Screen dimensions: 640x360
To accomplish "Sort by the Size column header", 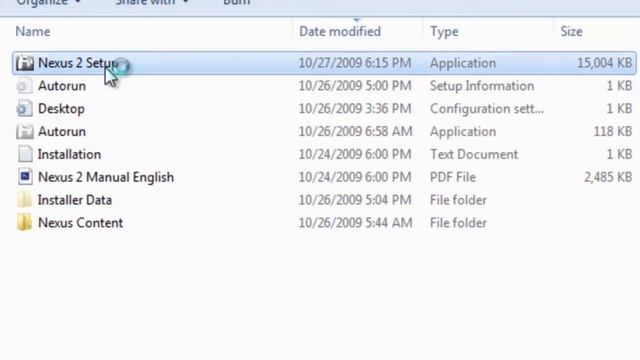I will click(x=571, y=31).
